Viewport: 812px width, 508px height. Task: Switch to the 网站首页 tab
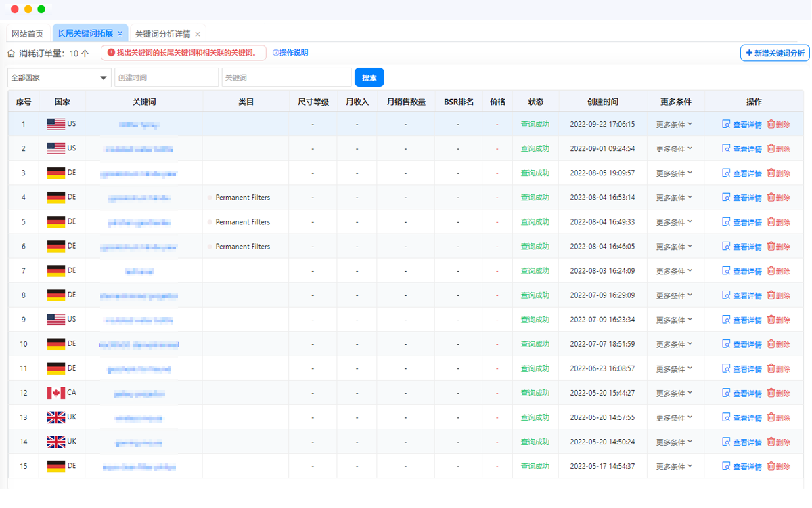28,34
